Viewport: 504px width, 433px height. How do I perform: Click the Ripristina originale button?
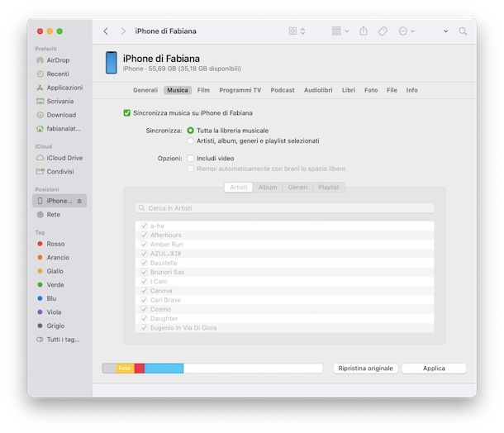coord(365,369)
